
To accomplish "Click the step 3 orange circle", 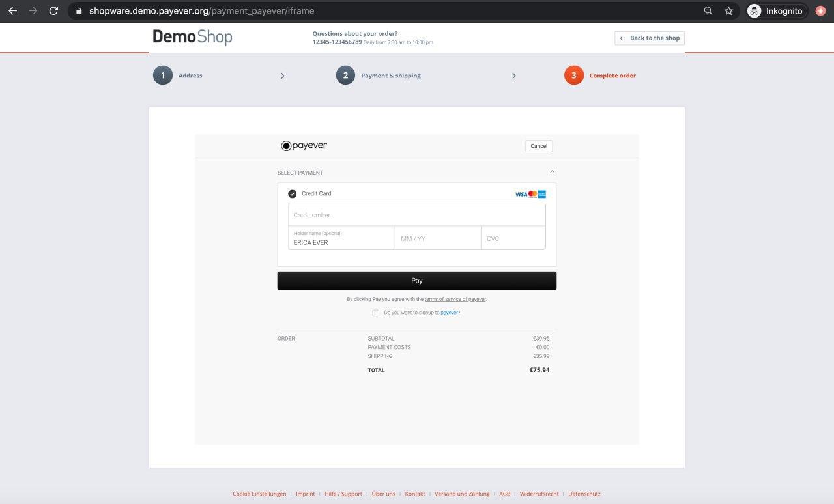I will [574, 76].
